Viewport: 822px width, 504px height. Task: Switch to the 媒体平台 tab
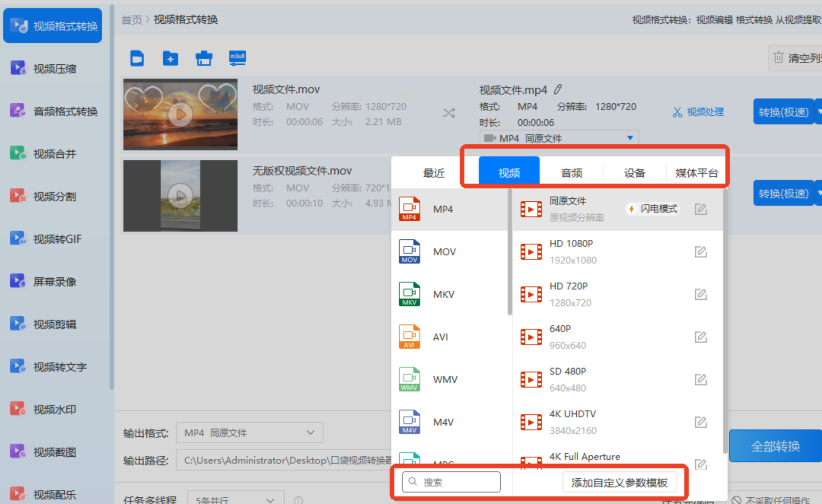pos(696,173)
